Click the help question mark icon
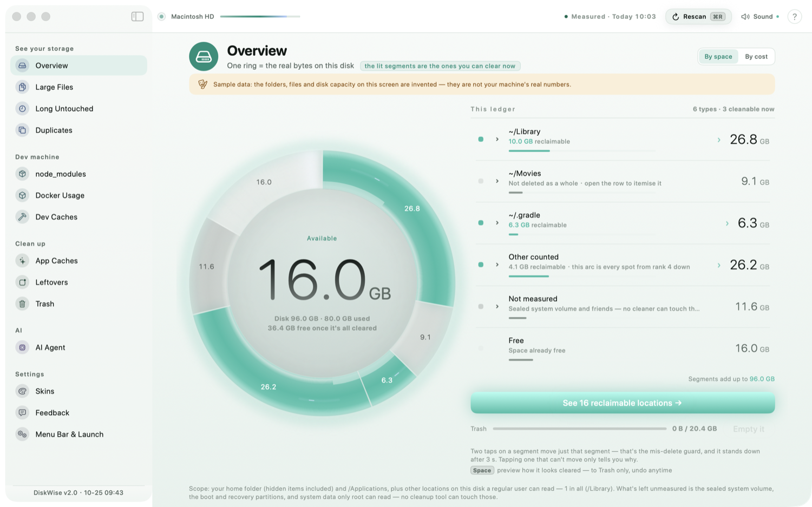This screenshot has width=812, height=507. point(794,17)
